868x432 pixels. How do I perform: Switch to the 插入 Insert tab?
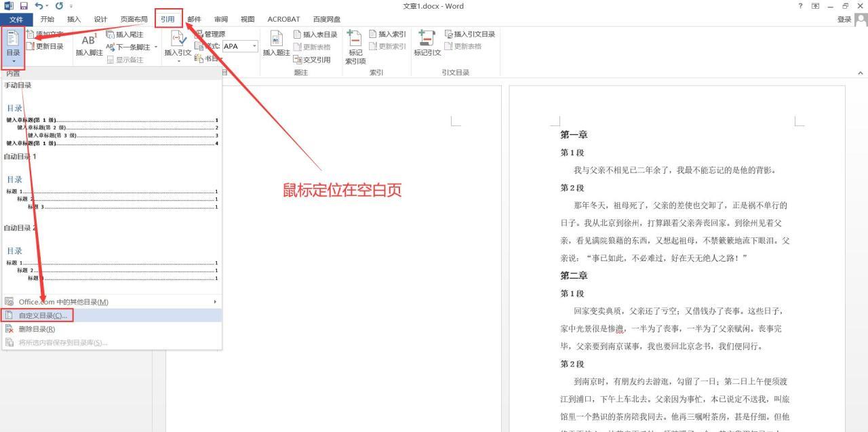(74, 20)
